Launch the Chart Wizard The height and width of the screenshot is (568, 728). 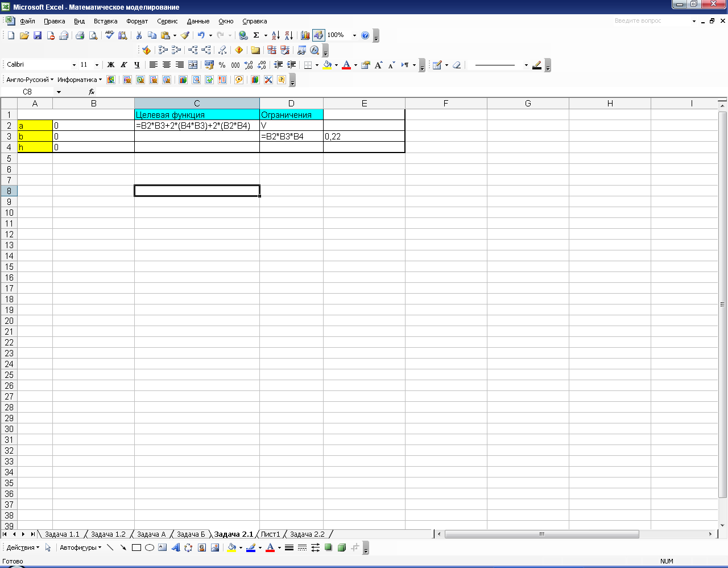click(x=305, y=35)
